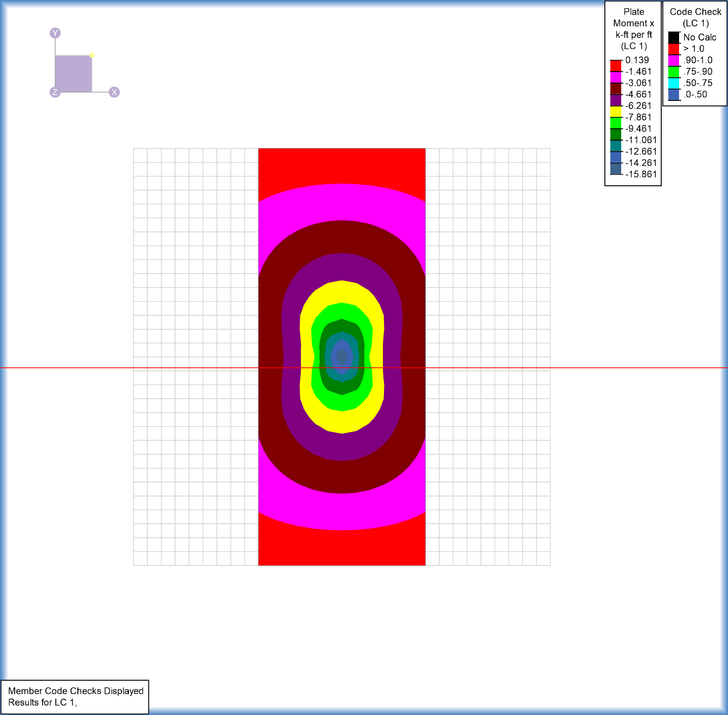Pick the black No Calc swatch in Code Check

click(674, 38)
